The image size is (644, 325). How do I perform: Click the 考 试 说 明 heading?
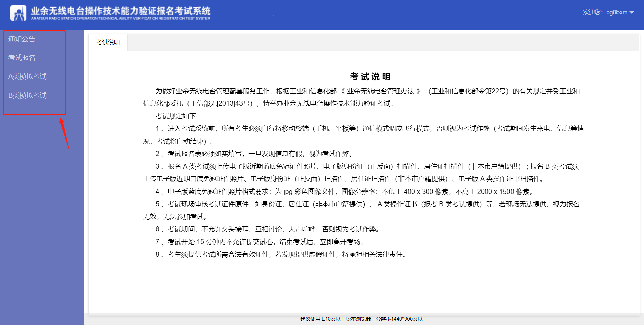click(x=370, y=77)
